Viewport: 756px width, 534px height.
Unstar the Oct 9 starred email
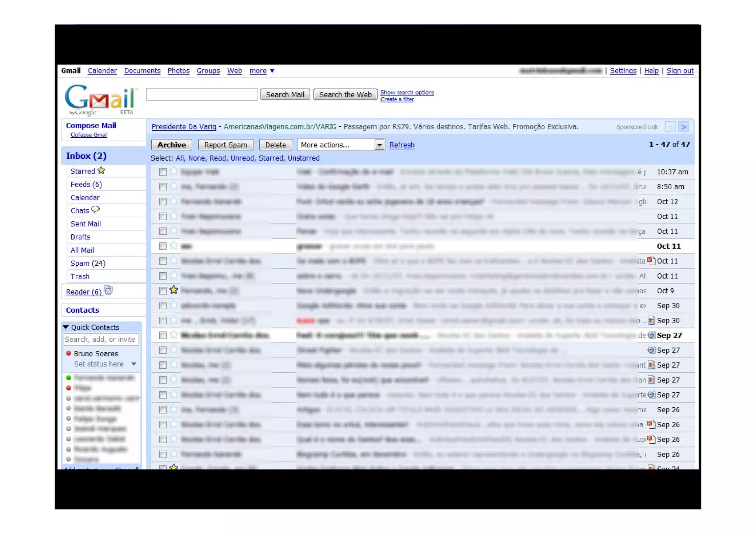tap(174, 290)
